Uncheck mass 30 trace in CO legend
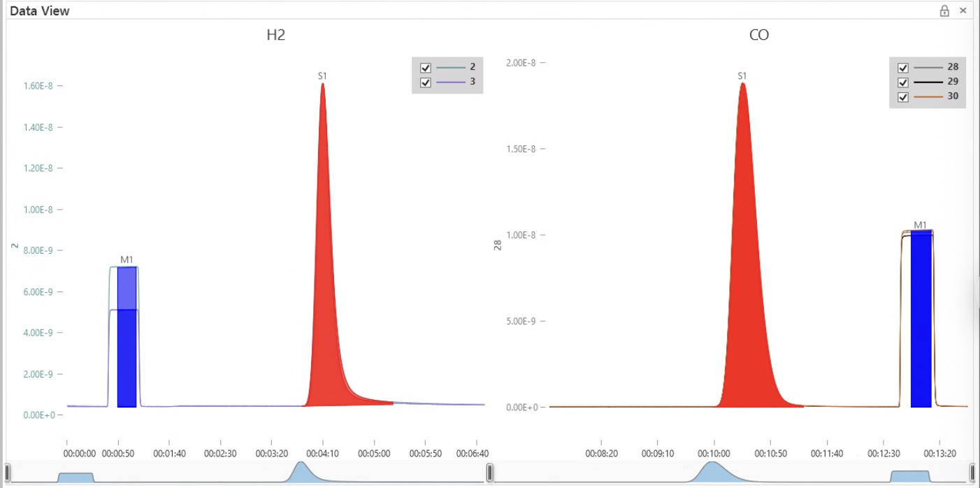The width and height of the screenshot is (980, 488). pos(902,97)
